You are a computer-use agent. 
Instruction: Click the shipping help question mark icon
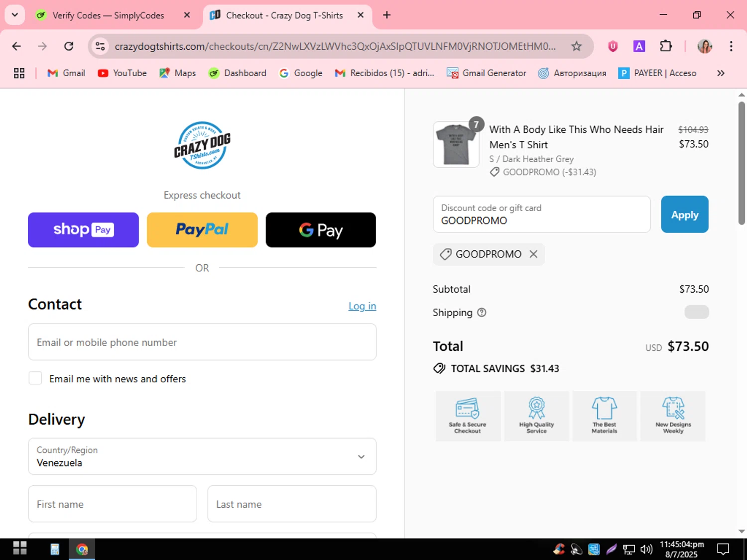pos(482,313)
